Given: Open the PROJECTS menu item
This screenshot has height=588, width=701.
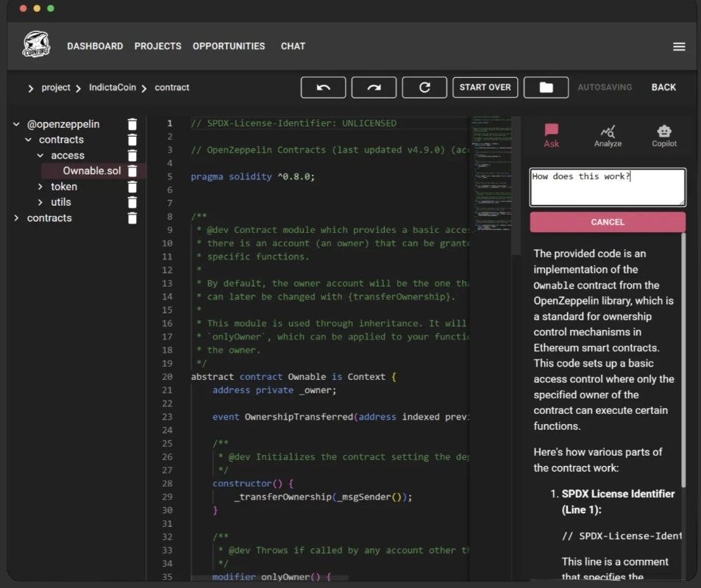Looking at the screenshot, I should tap(158, 46).
